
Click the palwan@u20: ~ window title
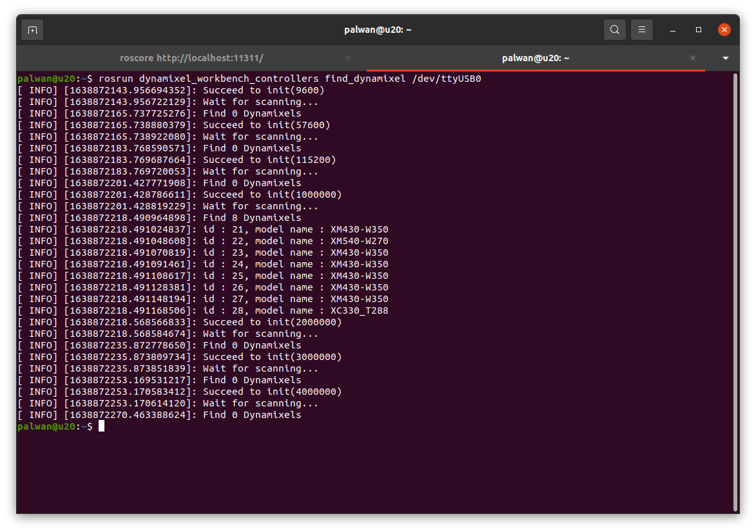tap(378, 29)
